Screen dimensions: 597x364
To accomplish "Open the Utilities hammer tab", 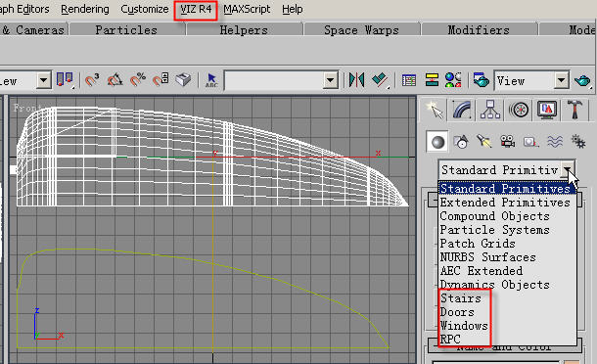I will [x=574, y=110].
